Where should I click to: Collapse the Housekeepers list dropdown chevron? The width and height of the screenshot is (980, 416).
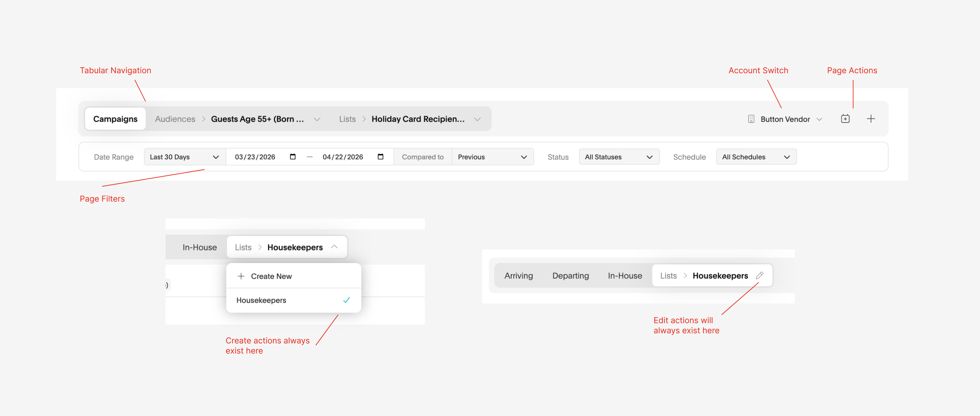pos(334,247)
